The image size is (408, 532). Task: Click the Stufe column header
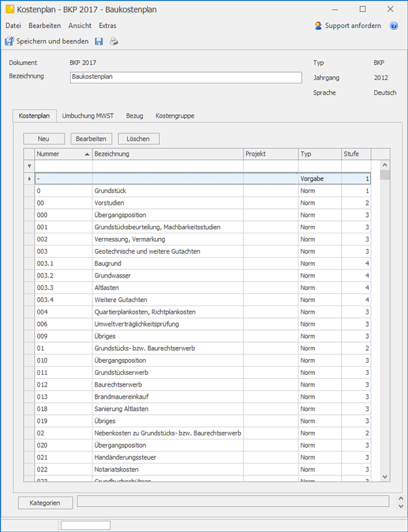pyautogui.click(x=356, y=154)
